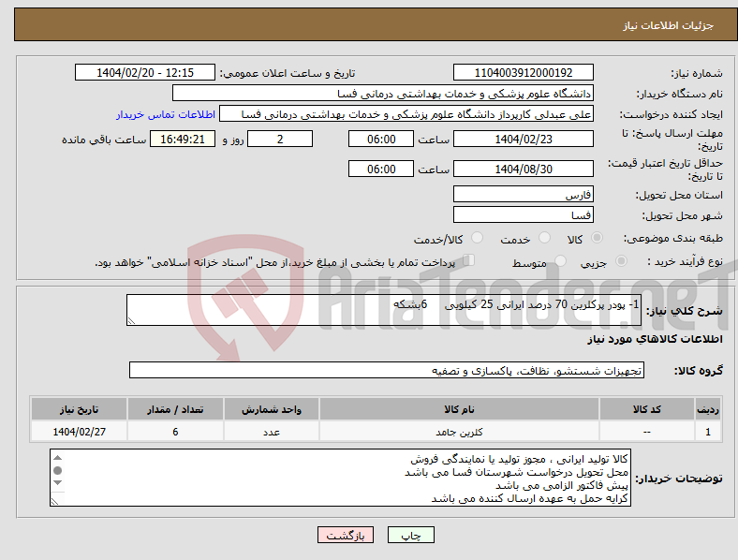Click the price validity date 1404/08/30
The width and height of the screenshot is (738, 560).
click(524, 169)
